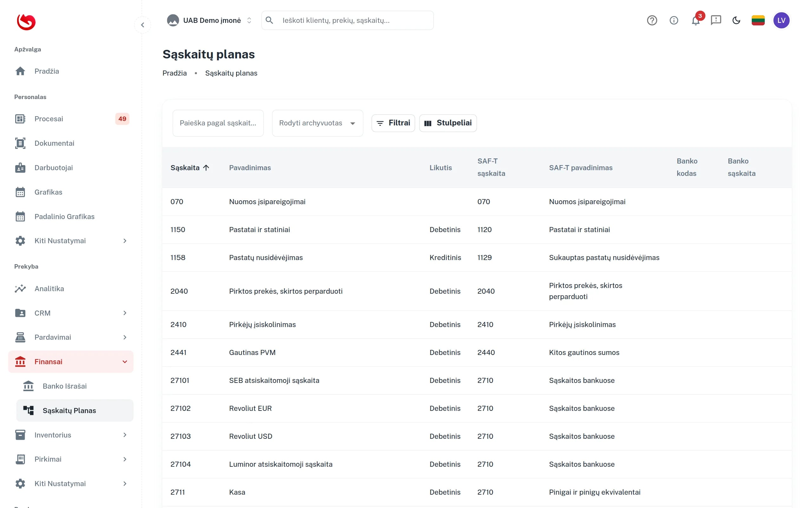Open the Rodyti archyvuotas dropdown
This screenshot has width=812, height=508.
pos(318,123)
